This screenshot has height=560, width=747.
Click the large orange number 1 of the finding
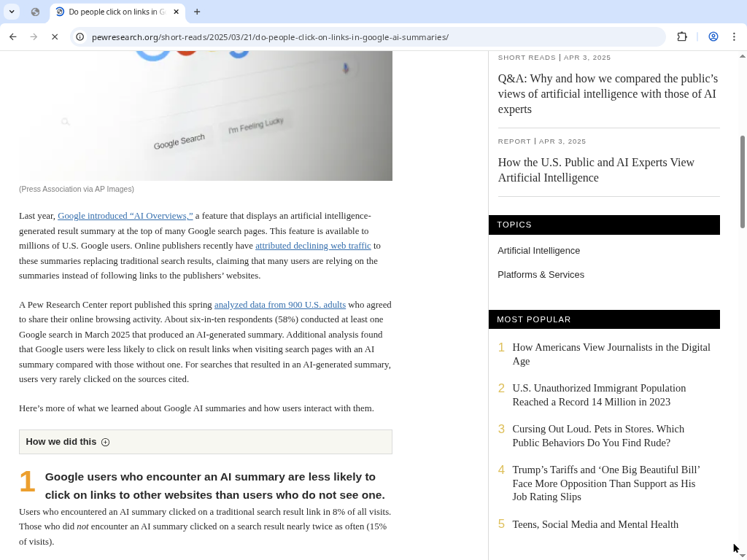(27, 481)
